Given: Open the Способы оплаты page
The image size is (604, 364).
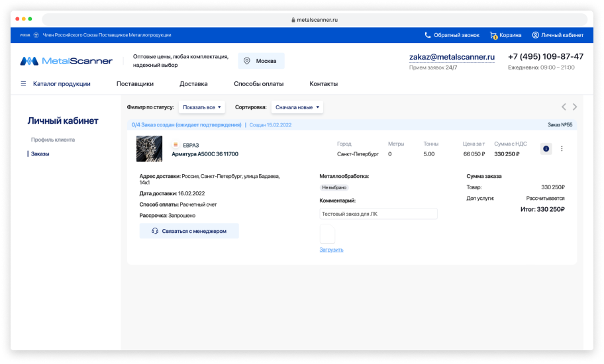Looking at the screenshot, I should 258,84.
